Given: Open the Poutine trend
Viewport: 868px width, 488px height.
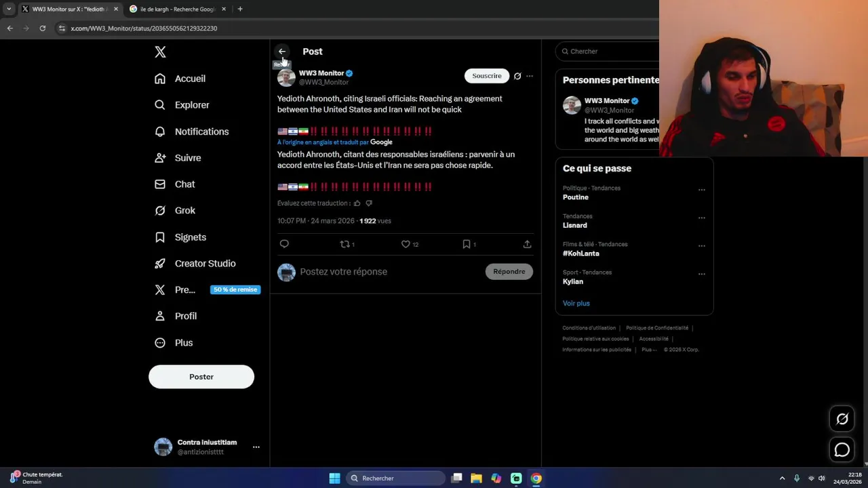Looking at the screenshot, I should (x=576, y=197).
